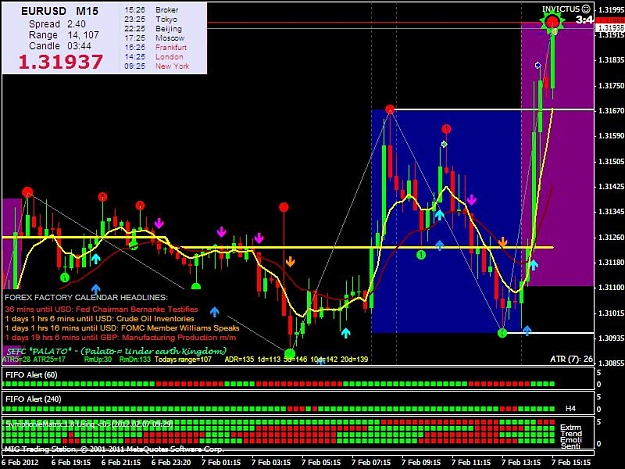Click the smiley face beside INVICTUS
Screen dimensions: 625x469
pos(586,8)
